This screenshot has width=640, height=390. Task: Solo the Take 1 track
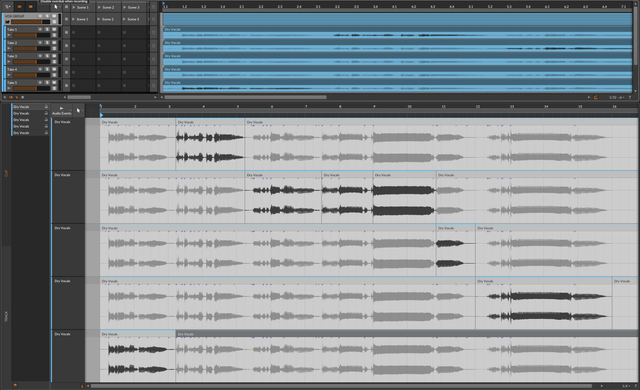47,29
